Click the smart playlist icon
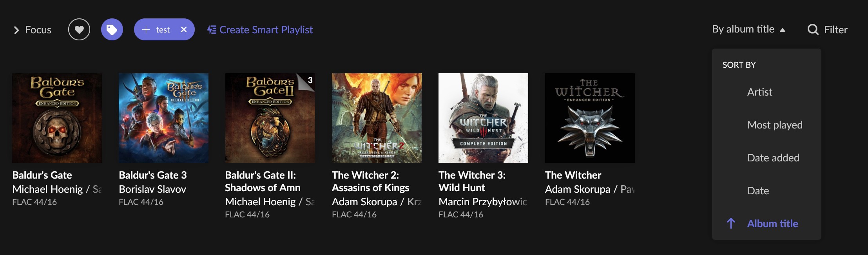868x255 pixels. [212, 30]
